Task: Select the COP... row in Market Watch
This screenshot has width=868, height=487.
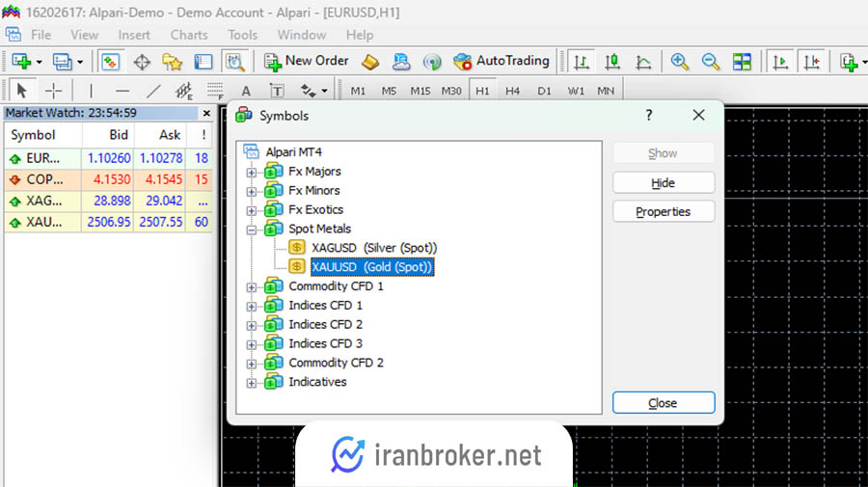Action: click(108, 179)
